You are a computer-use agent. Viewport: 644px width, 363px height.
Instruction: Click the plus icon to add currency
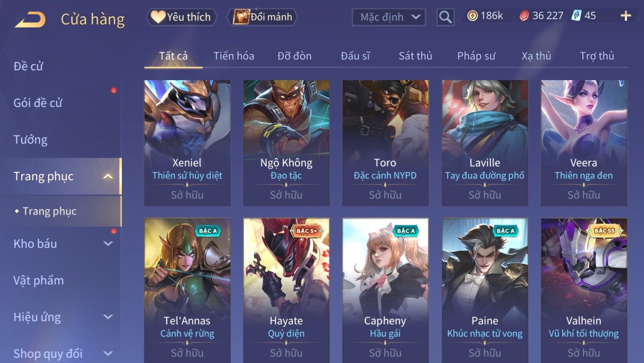(626, 16)
